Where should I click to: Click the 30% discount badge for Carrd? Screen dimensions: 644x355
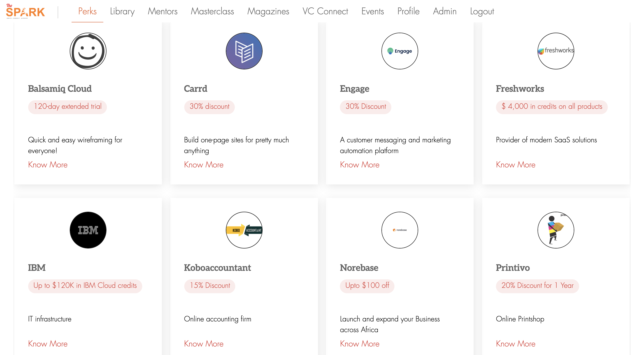point(209,107)
